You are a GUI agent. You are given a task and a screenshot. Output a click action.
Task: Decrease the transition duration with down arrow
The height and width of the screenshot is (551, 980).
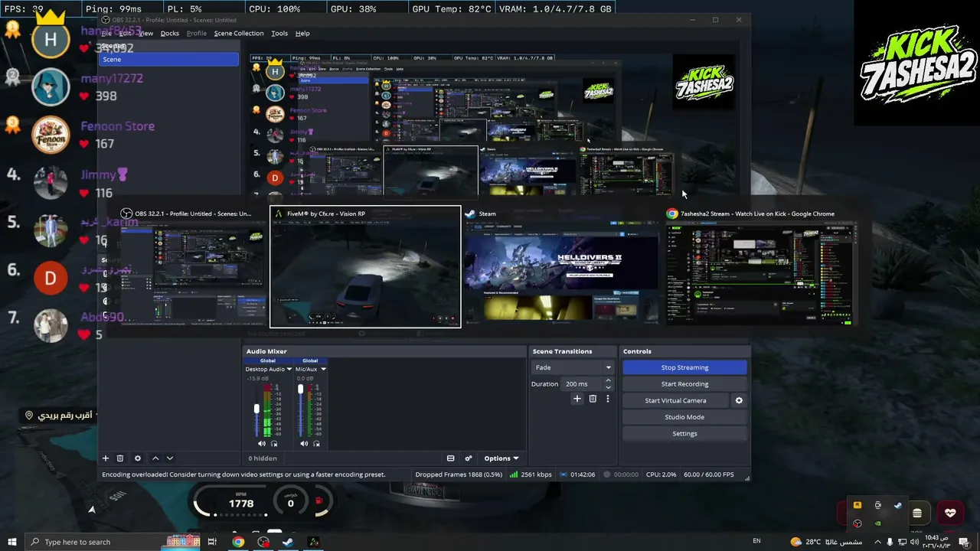tap(609, 387)
